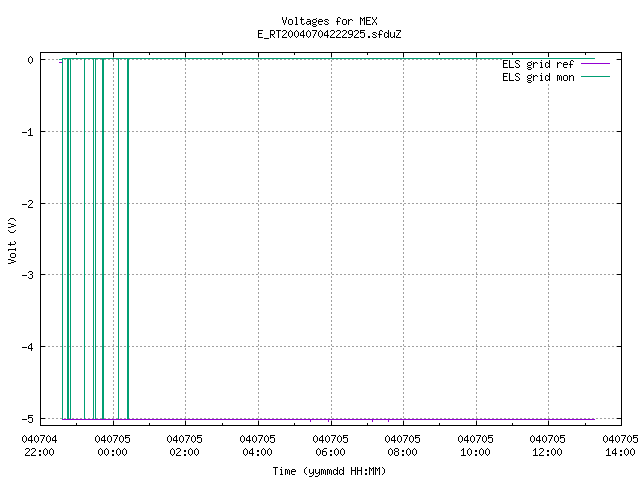Click the x-axis label 040705 14:00
Image resolution: width=640 pixels, height=480 pixels.
pos(620,446)
